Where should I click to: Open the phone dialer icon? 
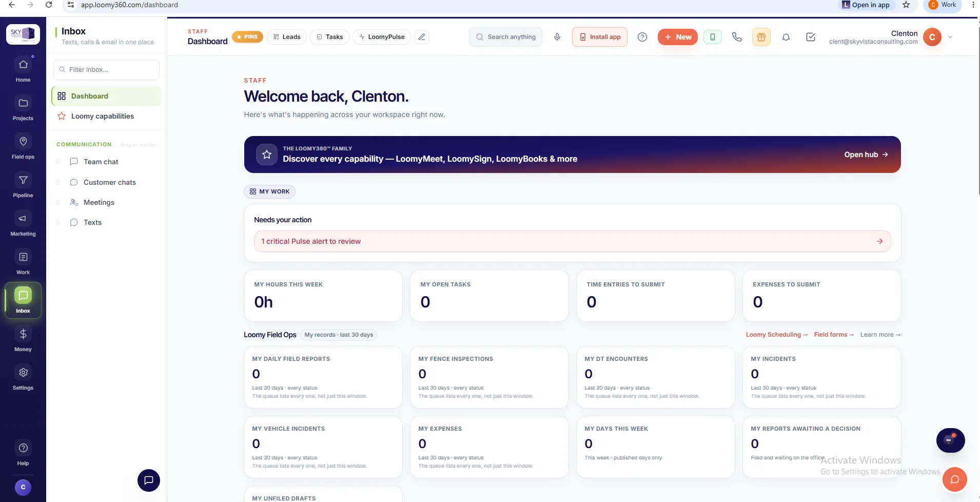tap(737, 37)
